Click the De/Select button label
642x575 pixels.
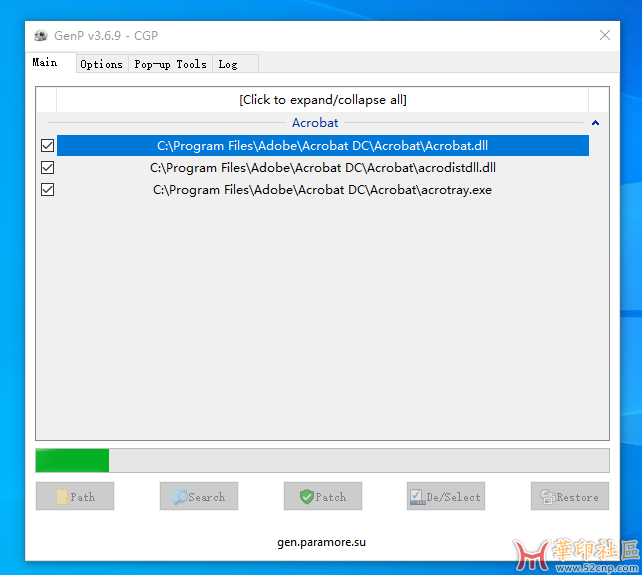point(453,497)
